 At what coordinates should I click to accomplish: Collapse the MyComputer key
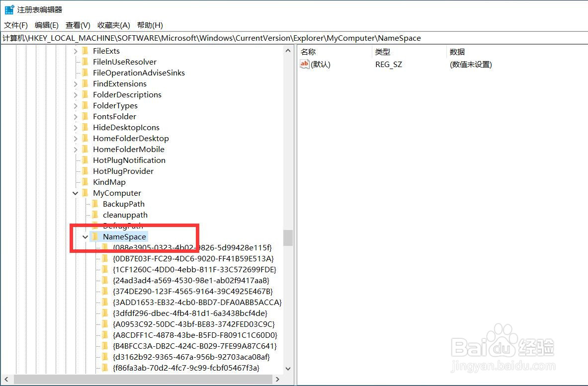(x=76, y=193)
